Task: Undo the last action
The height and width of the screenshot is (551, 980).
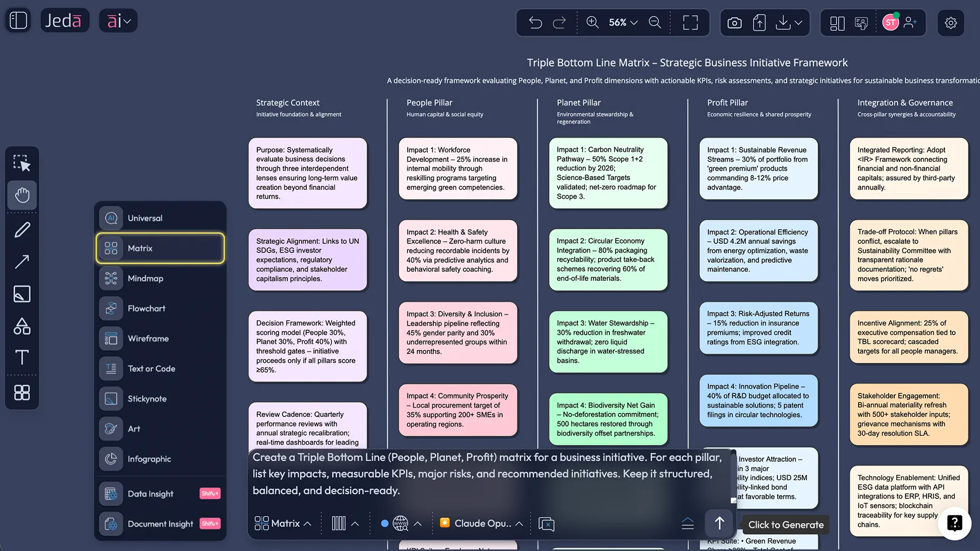Action: 535,22
